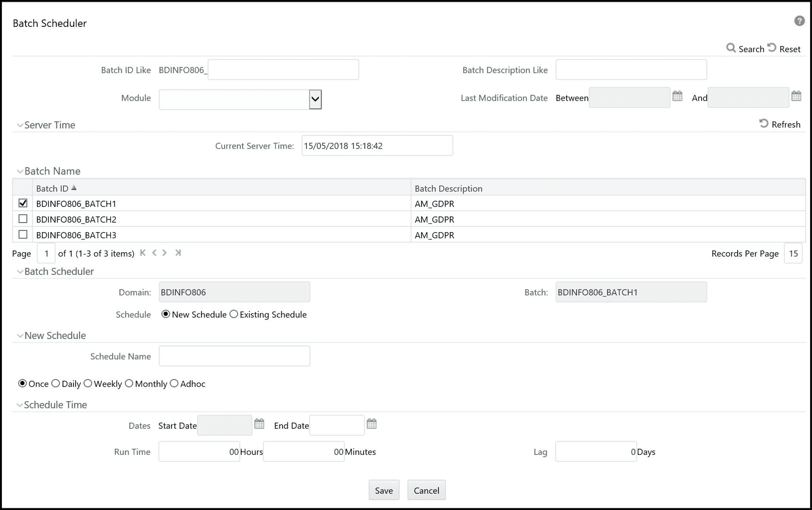The height and width of the screenshot is (510, 812).
Task: Click the Schedule Name input field
Action: (234, 356)
